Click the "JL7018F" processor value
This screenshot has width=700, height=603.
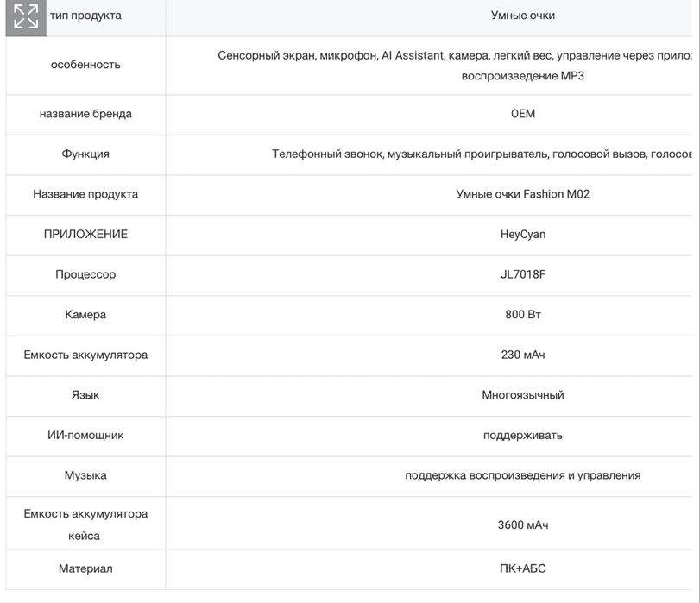[522, 274]
